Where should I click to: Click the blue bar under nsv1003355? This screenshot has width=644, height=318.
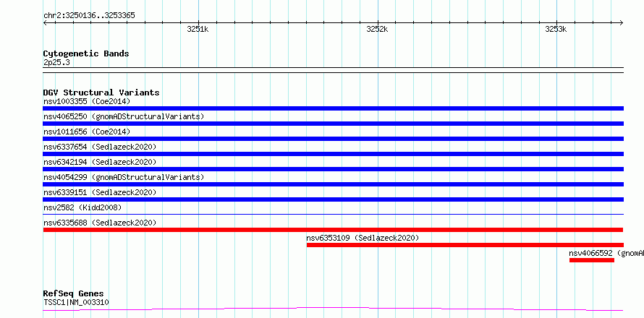coord(333,108)
